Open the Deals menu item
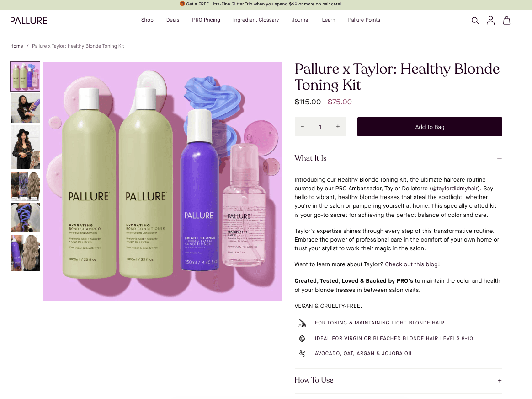 173,20
